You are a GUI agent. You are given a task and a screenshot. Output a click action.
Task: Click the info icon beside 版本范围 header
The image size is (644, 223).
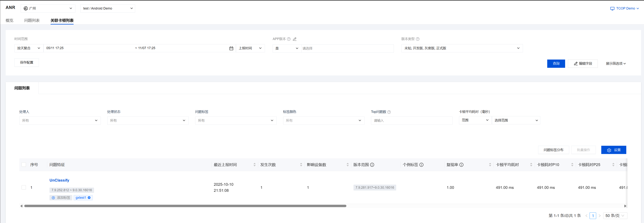pos(372,165)
